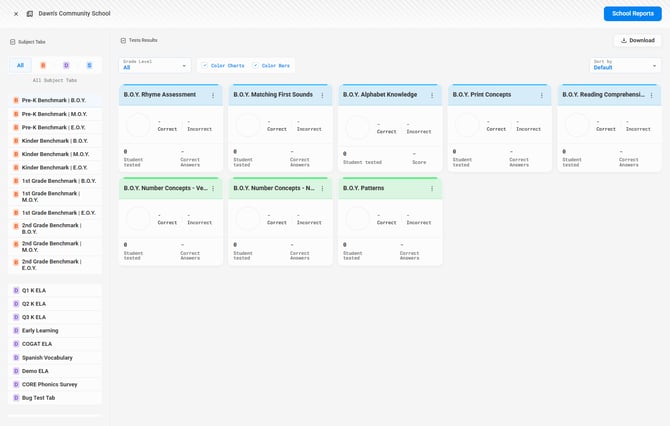This screenshot has width=670, height=426.
Task: Click the school book icon beside the title
Action: click(x=30, y=14)
